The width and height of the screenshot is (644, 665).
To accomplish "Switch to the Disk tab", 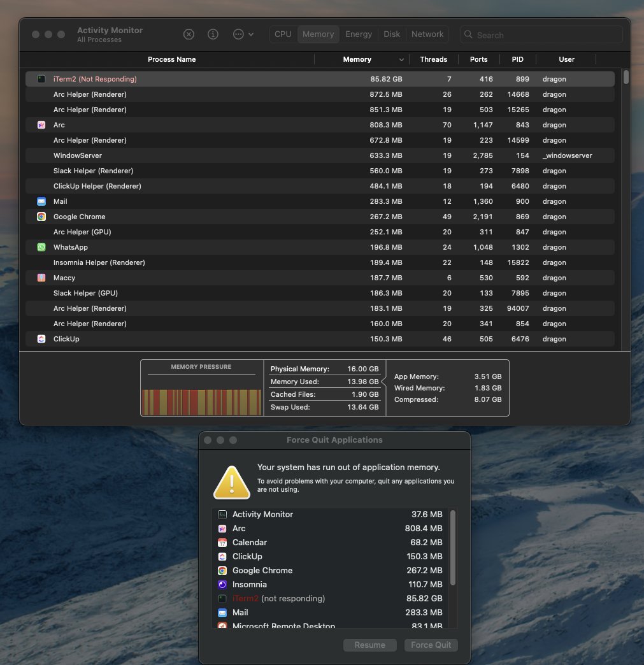I will pos(392,34).
